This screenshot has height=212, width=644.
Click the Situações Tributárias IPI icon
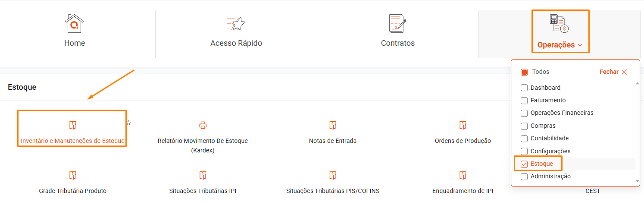pyautogui.click(x=203, y=176)
